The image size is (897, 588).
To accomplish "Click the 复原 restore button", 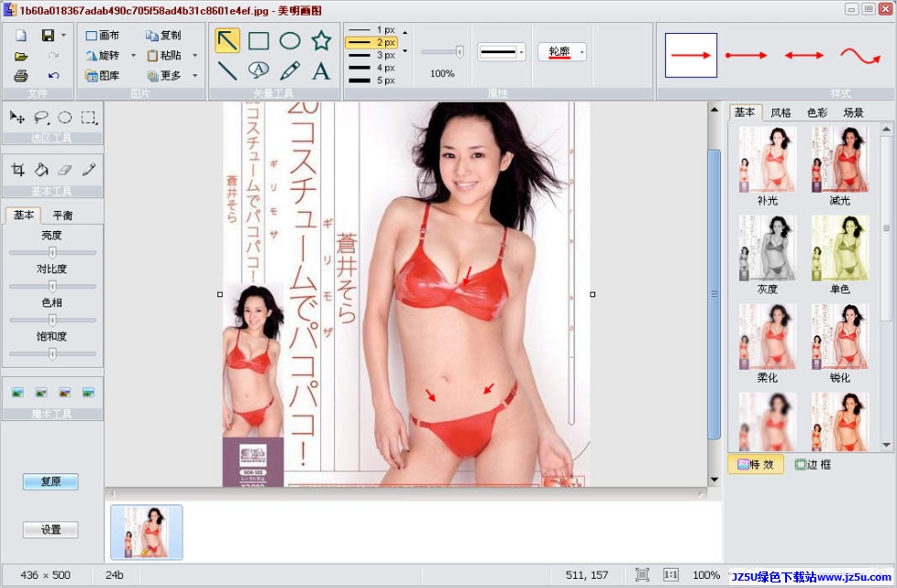I will (x=50, y=482).
